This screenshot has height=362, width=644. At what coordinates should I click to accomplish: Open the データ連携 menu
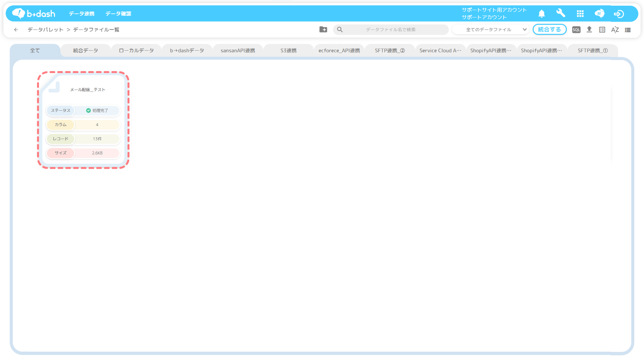click(81, 14)
